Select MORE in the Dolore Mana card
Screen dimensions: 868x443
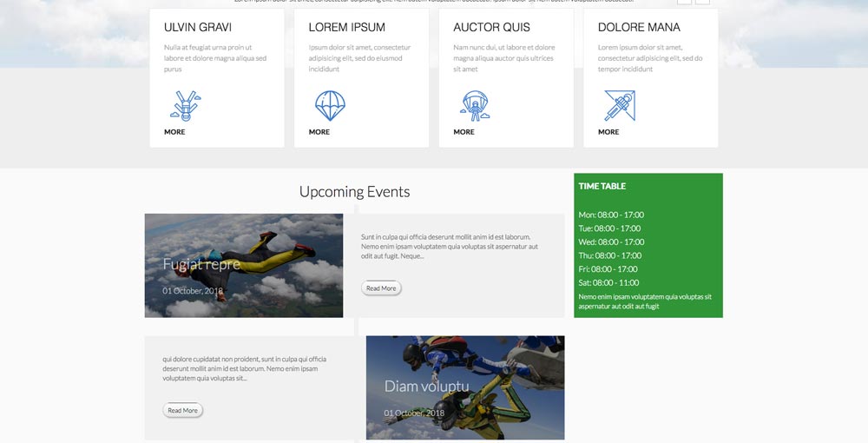(608, 132)
